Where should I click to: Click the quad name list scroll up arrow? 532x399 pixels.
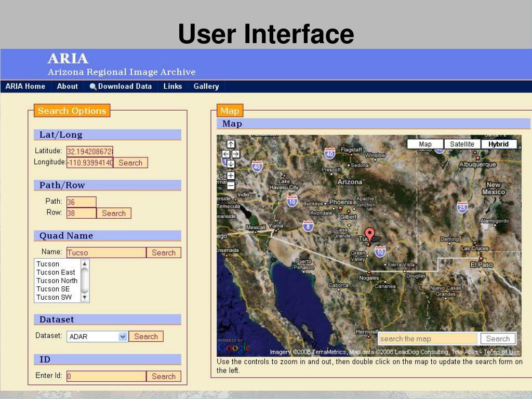click(x=85, y=263)
